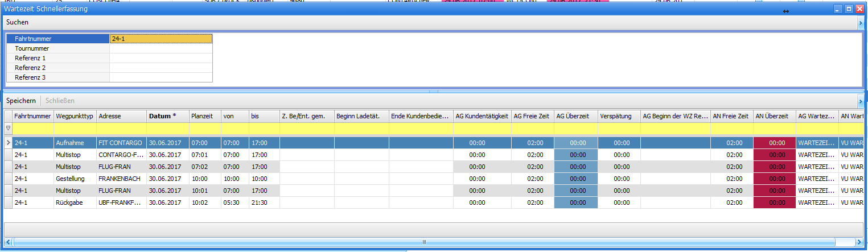Click the splitter handle between search and grid
Screen dimensions: 868x252
434,90
